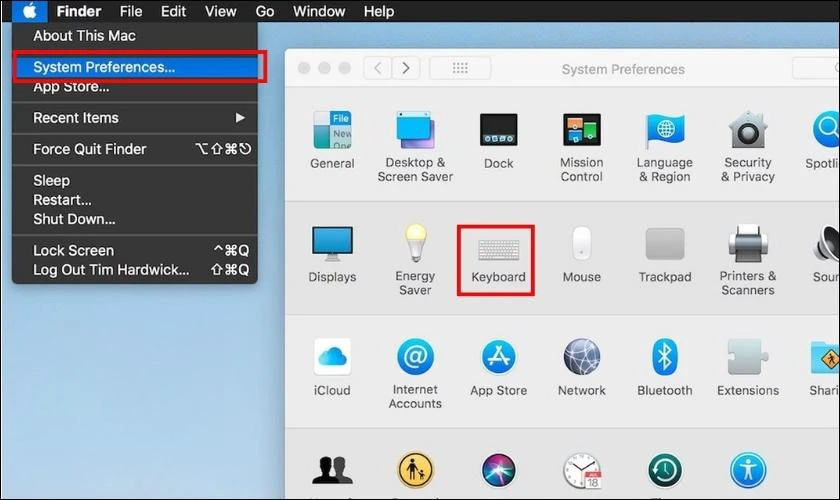Screen dimensions: 840x500
Task: Open the Bluetooth preference pane
Action: coord(665,368)
